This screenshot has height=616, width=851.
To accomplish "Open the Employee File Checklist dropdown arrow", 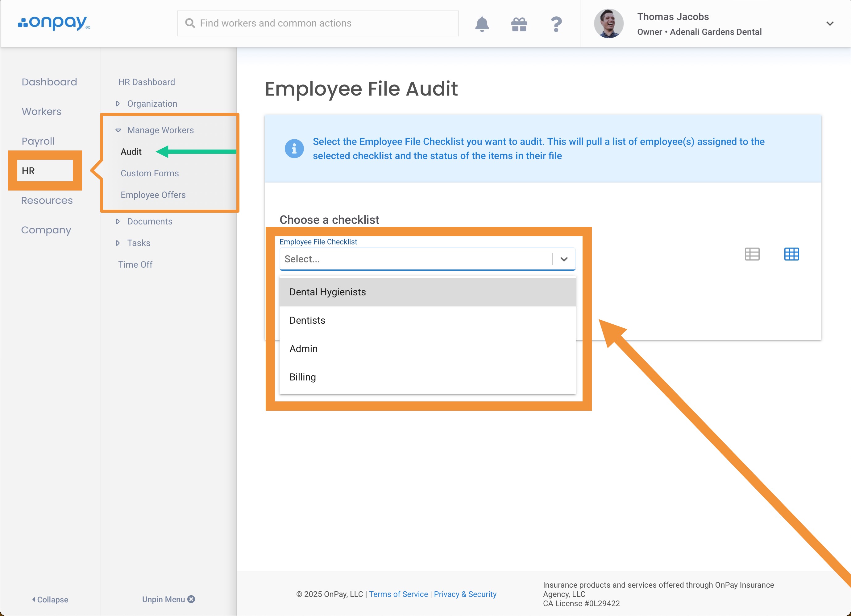I will point(564,259).
